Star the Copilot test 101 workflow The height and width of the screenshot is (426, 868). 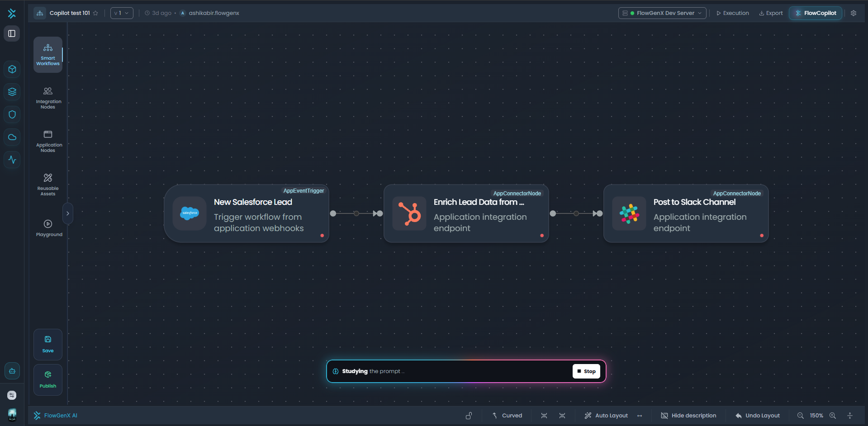coord(95,13)
